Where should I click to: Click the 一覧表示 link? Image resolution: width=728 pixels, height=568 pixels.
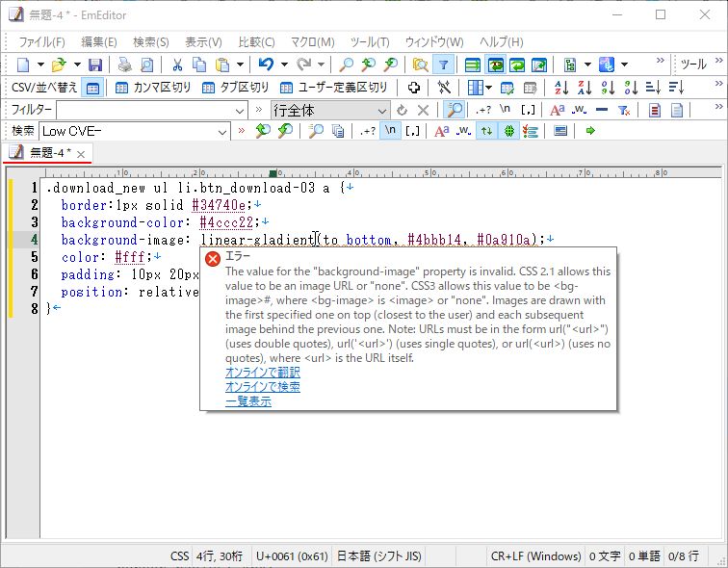[x=247, y=400]
